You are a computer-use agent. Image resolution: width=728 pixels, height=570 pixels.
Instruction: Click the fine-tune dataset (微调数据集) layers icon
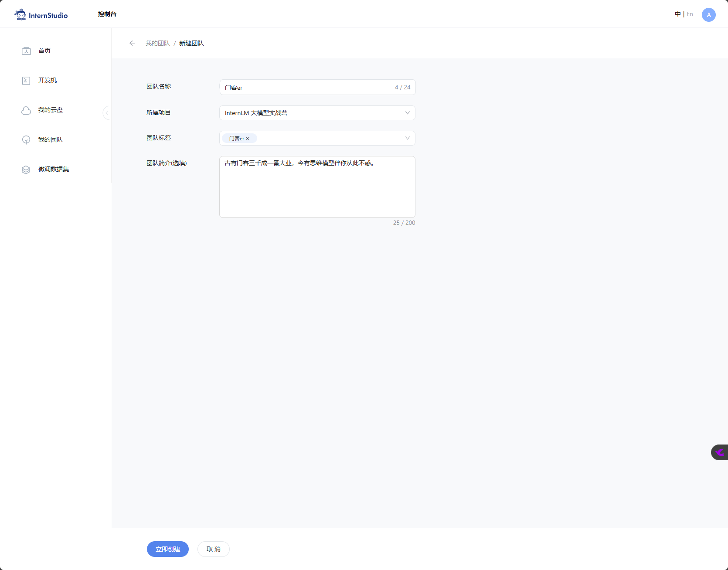pos(26,170)
